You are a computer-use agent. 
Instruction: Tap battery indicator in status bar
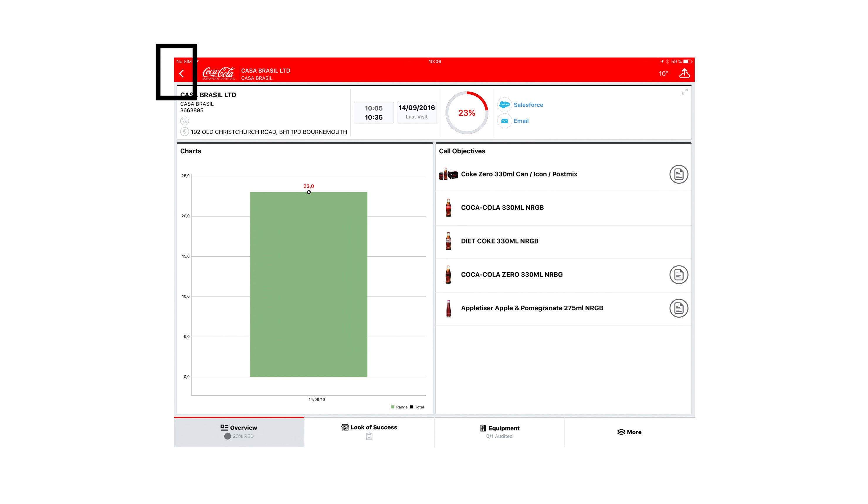coord(688,62)
